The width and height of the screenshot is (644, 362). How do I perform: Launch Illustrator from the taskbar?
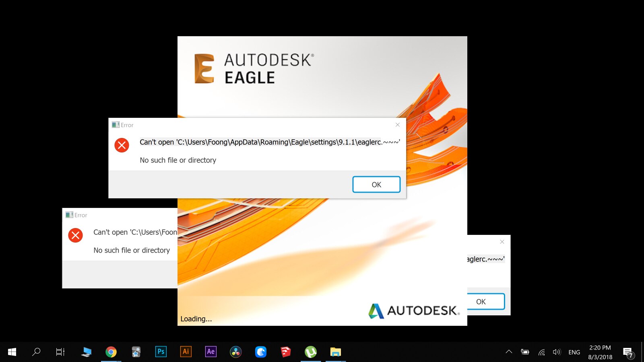point(186,352)
